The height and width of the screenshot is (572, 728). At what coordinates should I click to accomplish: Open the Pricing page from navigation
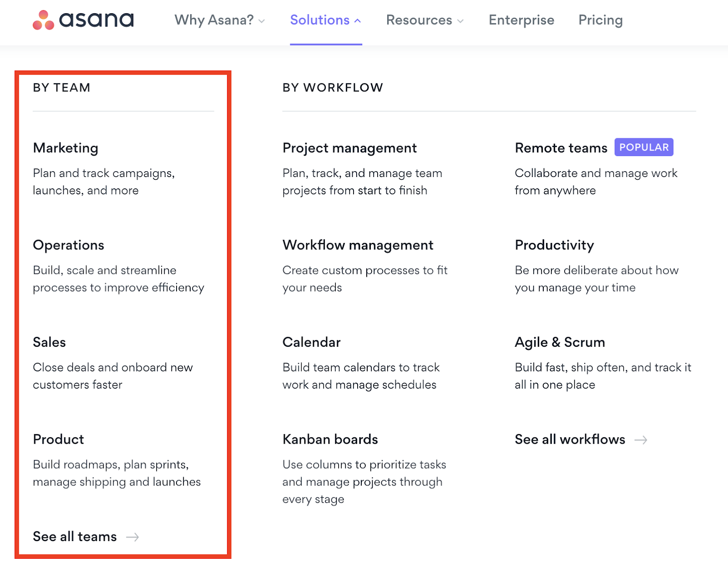[x=601, y=20]
